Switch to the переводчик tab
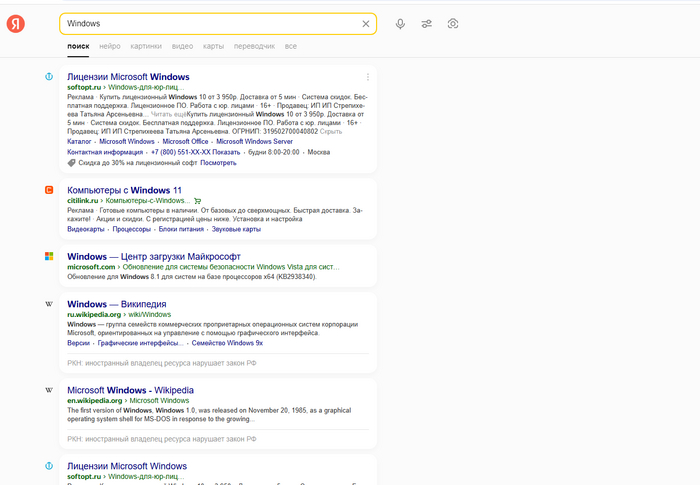This screenshot has width=700, height=485. click(x=254, y=46)
